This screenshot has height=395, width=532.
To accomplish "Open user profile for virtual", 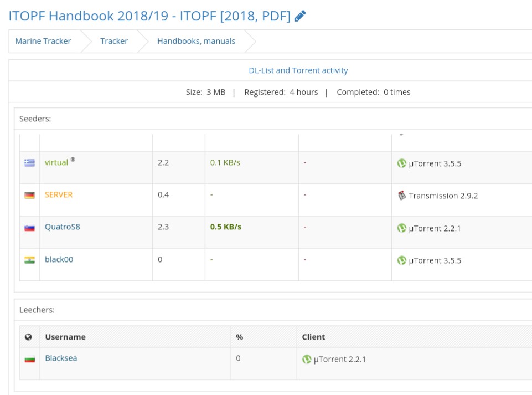I will pos(56,163).
